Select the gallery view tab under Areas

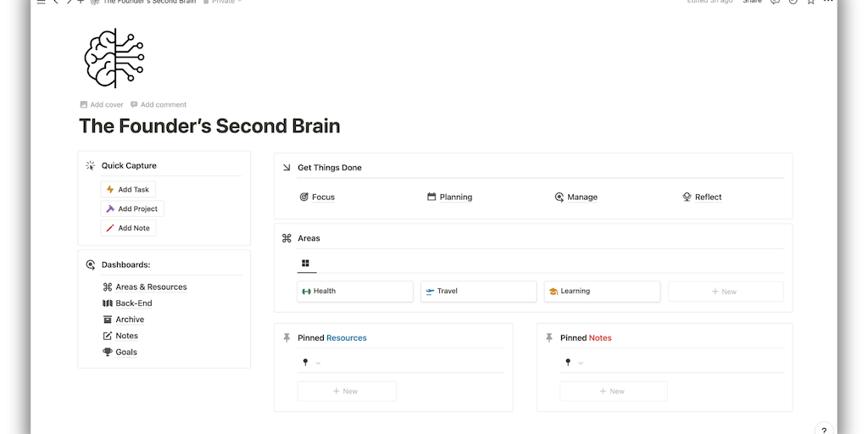(305, 264)
